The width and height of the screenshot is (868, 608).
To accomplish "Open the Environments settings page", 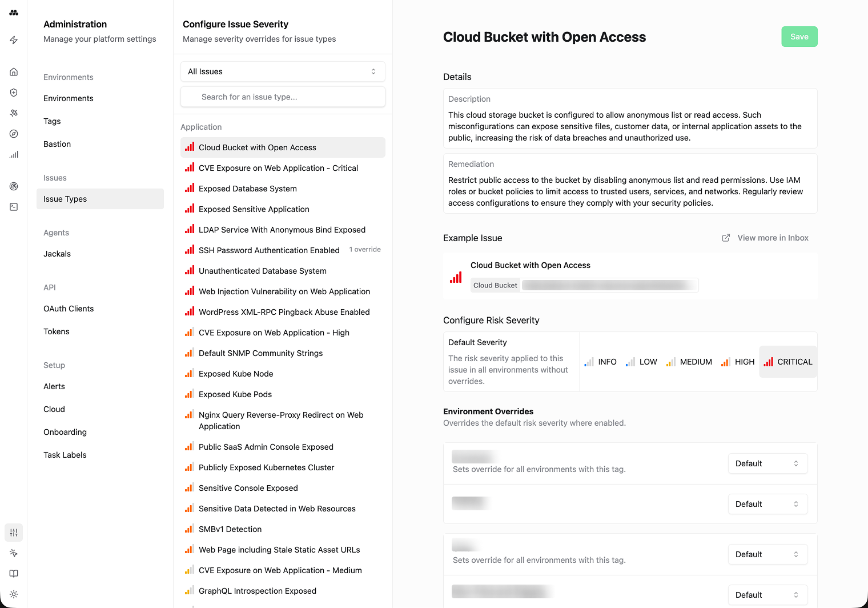I will (69, 98).
